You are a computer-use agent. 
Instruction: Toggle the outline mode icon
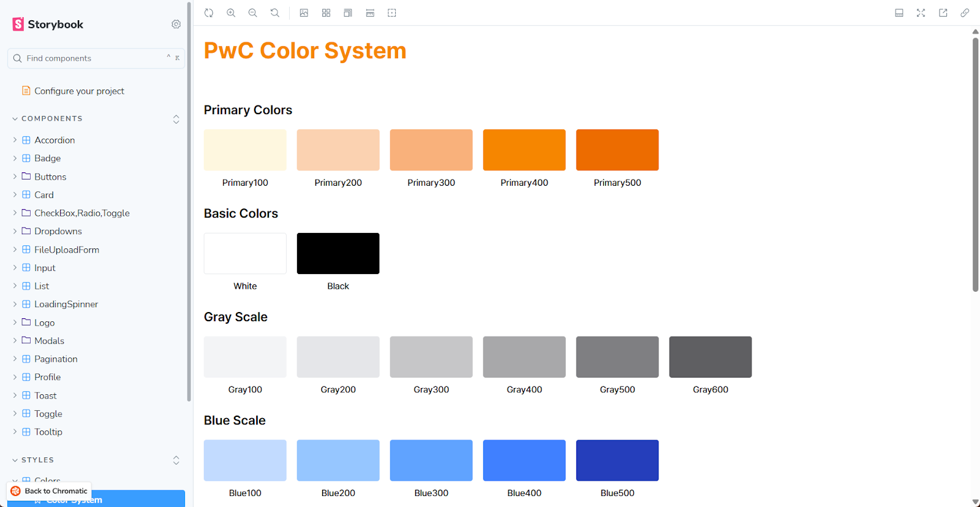coord(392,13)
